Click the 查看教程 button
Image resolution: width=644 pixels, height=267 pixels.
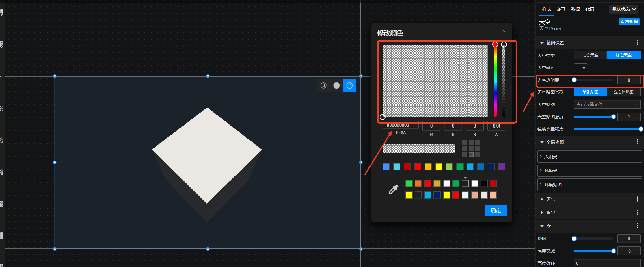(x=629, y=22)
